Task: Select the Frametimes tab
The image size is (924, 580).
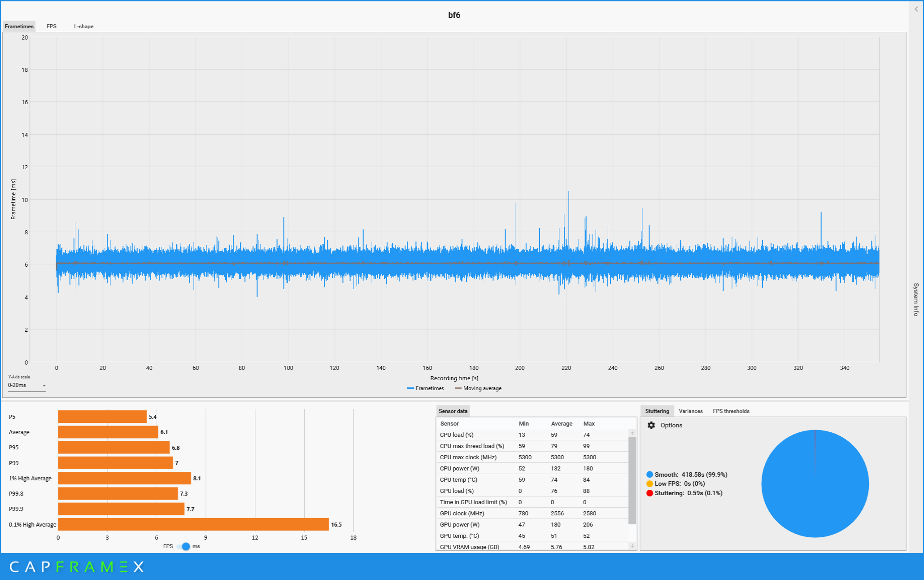Action: point(19,26)
